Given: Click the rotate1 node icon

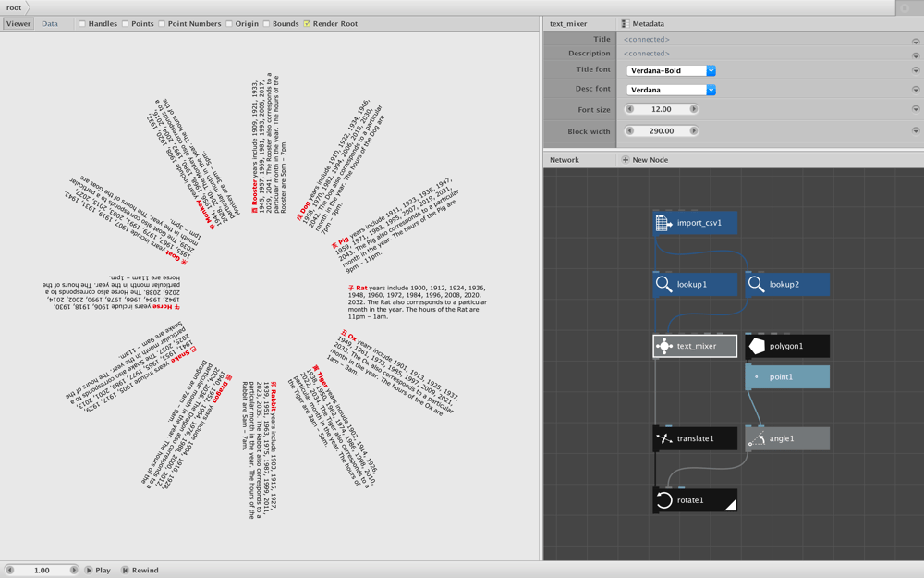Looking at the screenshot, I should coord(664,500).
